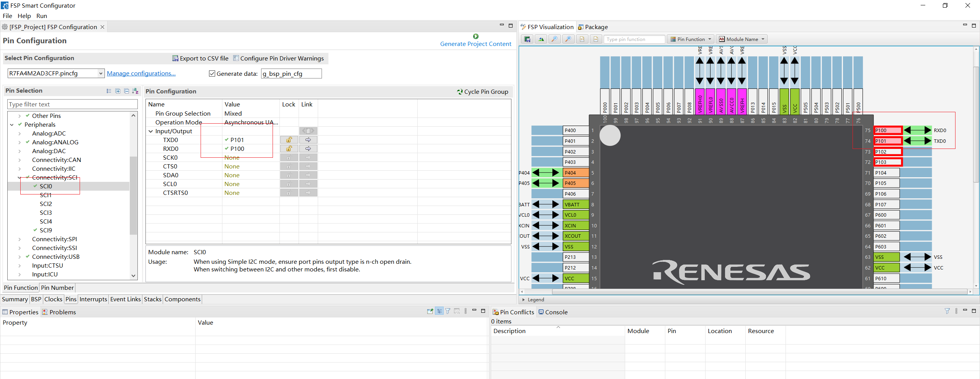Image resolution: width=980 pixels, height=379 pixels.
Task: Collapse the Peripherals tree node
Action: [12, 125]
